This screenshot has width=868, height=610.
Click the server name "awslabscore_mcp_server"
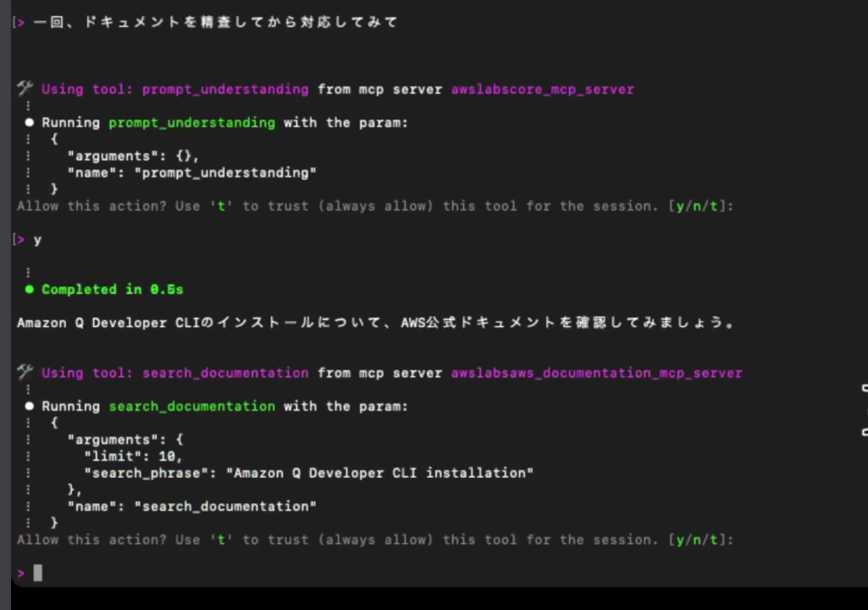542,89
